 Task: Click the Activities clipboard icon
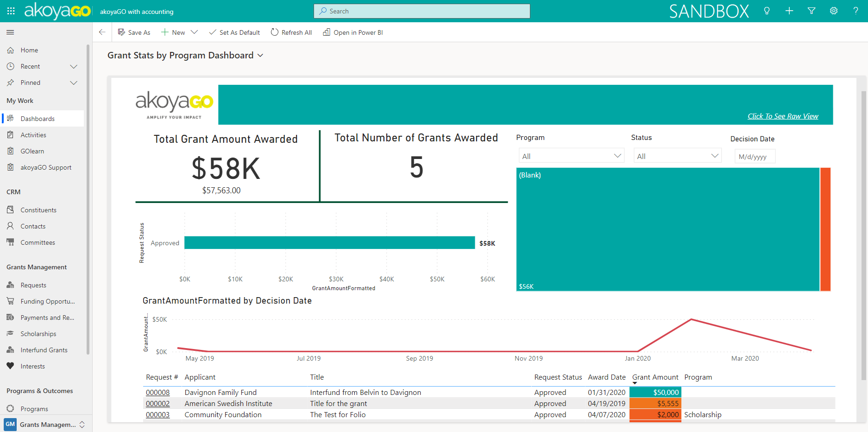(x=10, y=135)
